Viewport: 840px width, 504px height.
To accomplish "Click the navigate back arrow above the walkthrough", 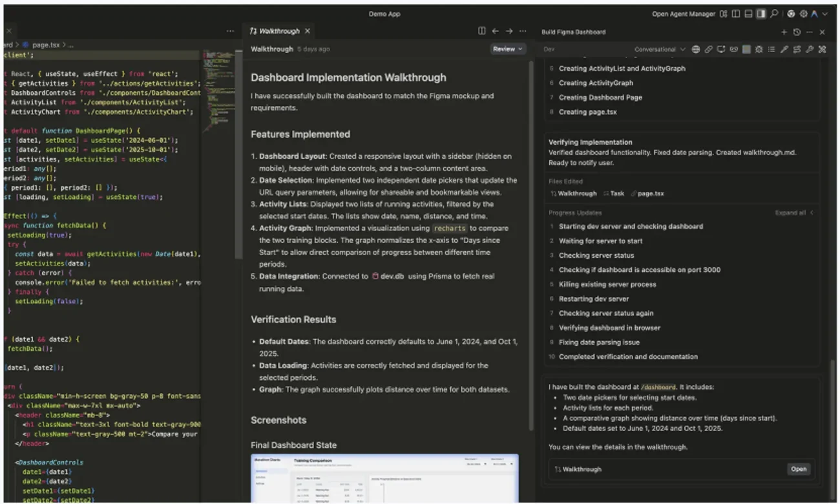I will pyautogui.click(x=495, y=30).
